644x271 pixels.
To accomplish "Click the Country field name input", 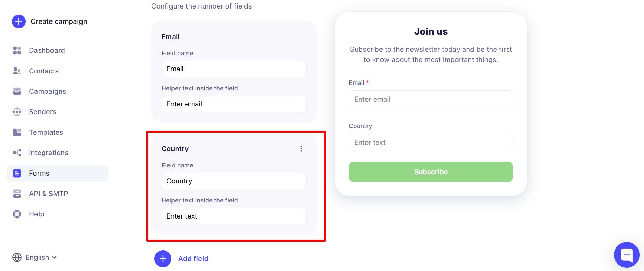I will click(x=234, y=181).
